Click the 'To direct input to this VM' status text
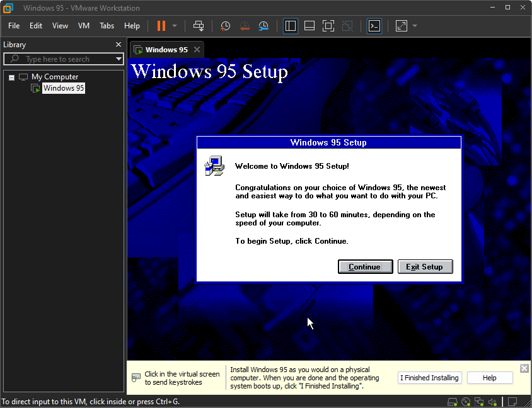532x408 pixels. pos(91,402)
